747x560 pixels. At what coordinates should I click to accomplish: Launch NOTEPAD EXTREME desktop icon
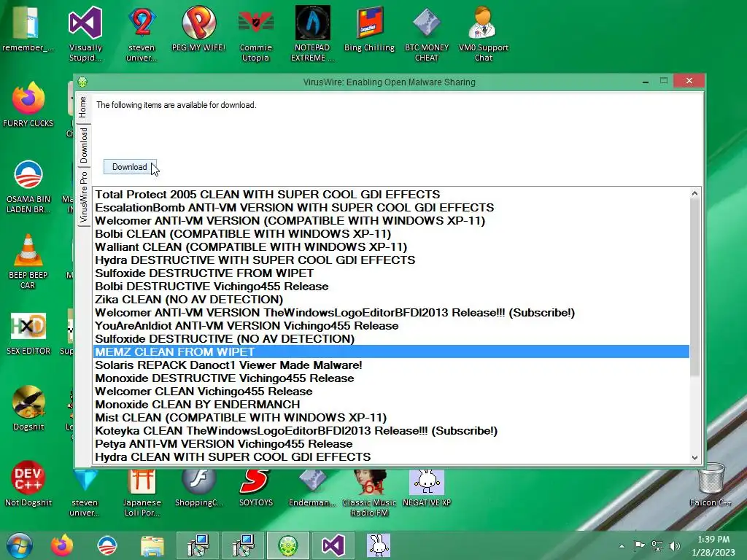tap(312, 34)
